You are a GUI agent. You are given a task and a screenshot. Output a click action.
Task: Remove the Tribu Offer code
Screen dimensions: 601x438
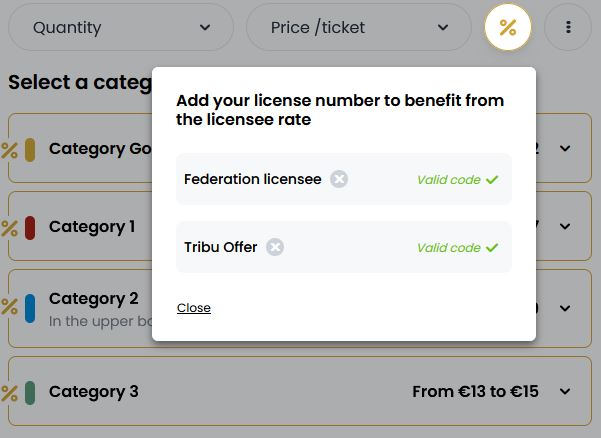[x=275, y=247]
